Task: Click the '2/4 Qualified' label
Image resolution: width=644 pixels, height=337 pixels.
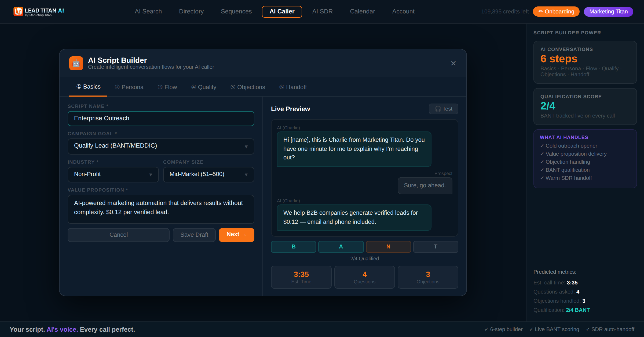Action: (364, 259)
